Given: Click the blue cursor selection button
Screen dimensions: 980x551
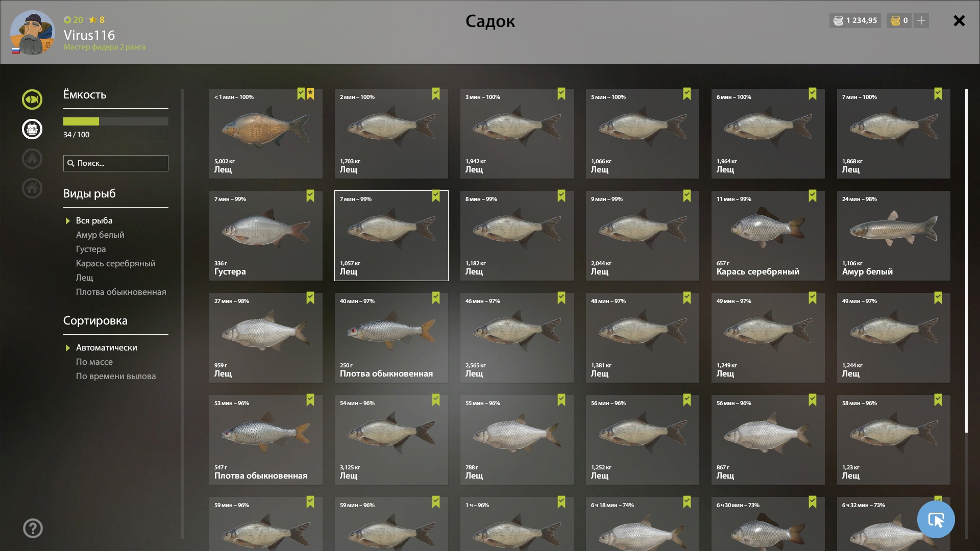Looking at the screenshot, I should [936, 519].
